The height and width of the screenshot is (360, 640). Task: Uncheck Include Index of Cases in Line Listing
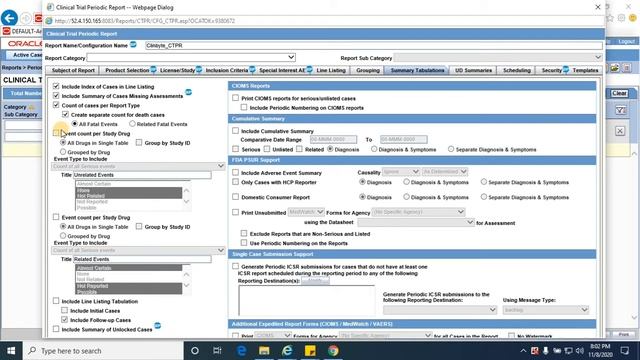pos(56,86)
